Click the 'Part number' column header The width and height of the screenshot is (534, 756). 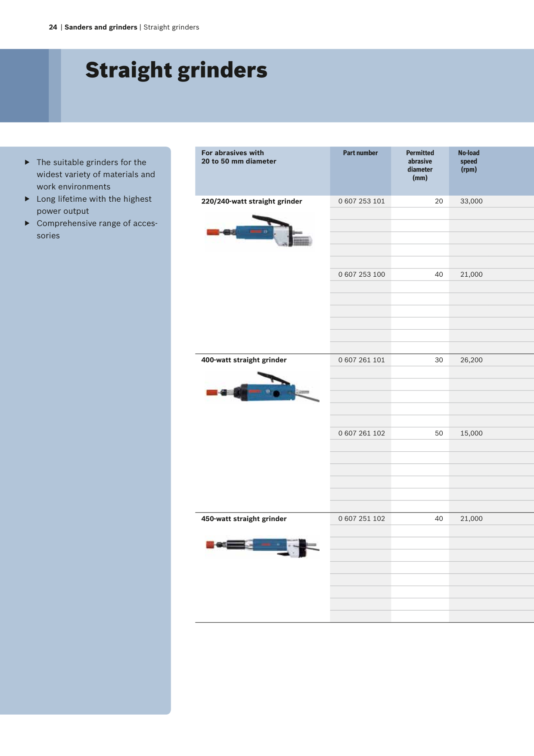tap(360, 153)
